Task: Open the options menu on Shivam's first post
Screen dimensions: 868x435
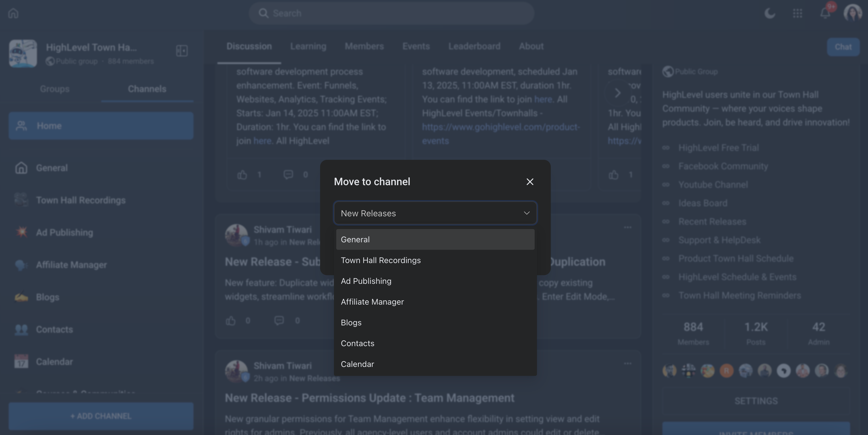Action: pos(627,227)
